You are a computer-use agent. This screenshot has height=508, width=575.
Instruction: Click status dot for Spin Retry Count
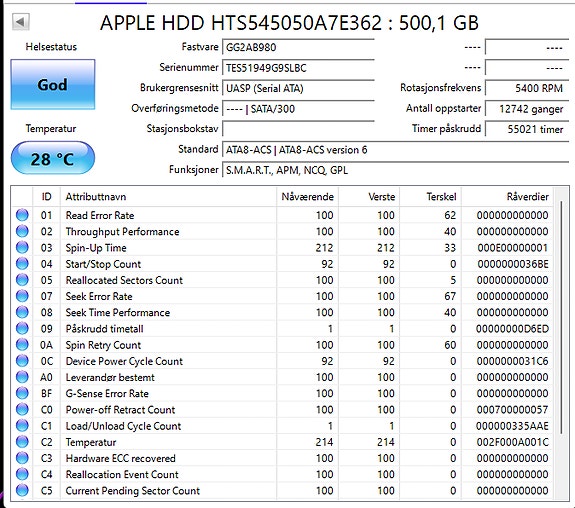coord(22,344)
